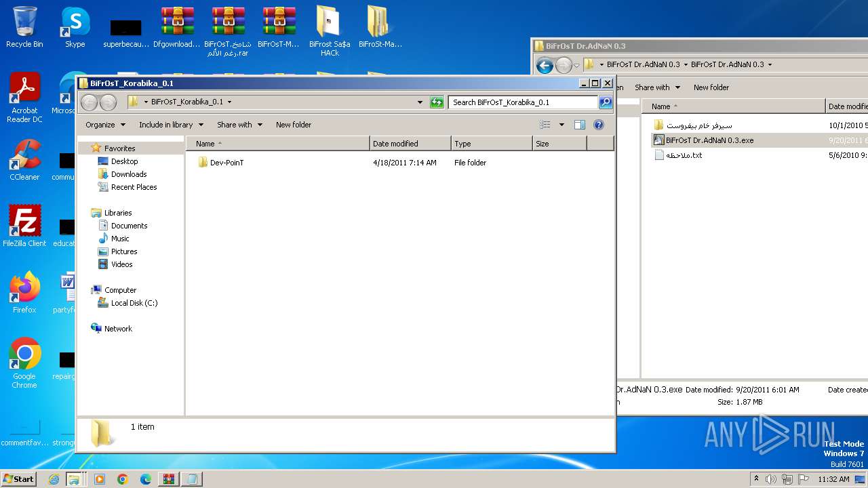This screenshot has width=868, height=488.
Task: Open Downloads in the navigation pane
Action: click(129, 174)
